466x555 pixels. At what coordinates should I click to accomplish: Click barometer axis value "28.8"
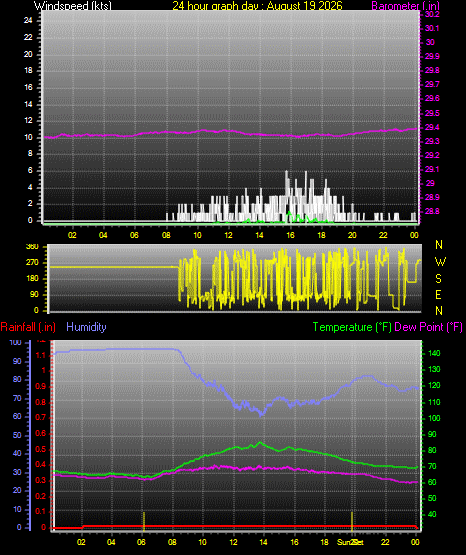click(432, 211)
